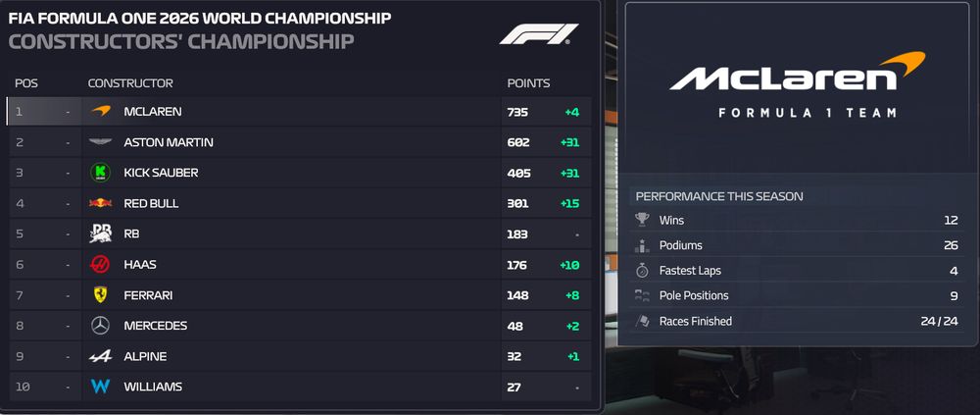Click the McLaren team logo icon
Image resolution: width=980 pixels, height=415 pixels.
click(100, 112)
